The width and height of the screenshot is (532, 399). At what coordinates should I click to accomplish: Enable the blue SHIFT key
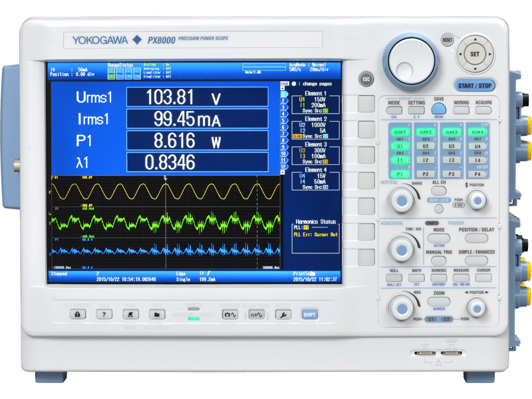point(309,315)
